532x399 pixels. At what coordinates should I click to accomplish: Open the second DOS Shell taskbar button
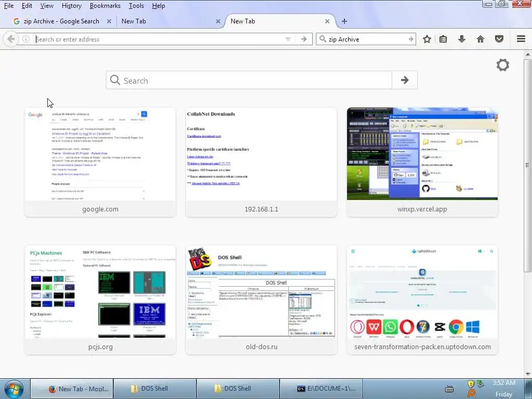click(x=238, y=389)
